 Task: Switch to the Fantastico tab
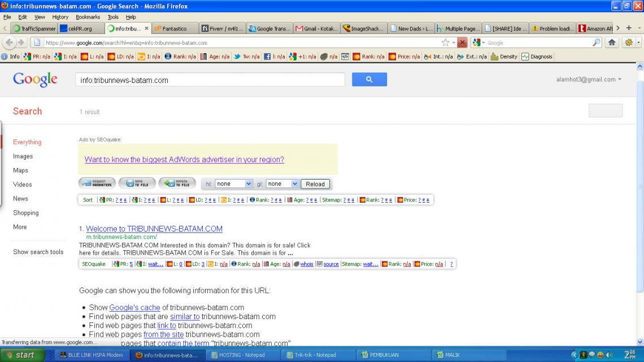pos(174,28)
